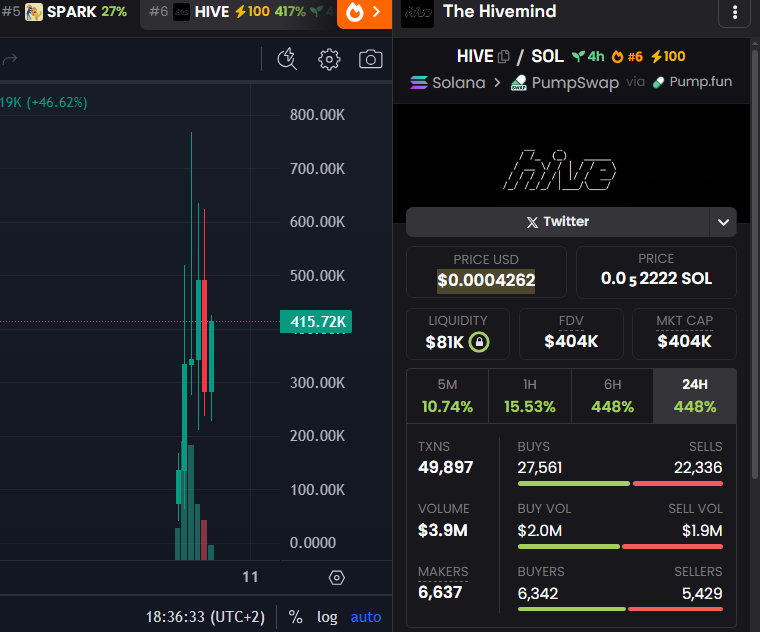Image resolution: width=760 pixels, height=632 pixels.
Task: Click the (+46.62%) change text
Action: click(x=57, y=102)
